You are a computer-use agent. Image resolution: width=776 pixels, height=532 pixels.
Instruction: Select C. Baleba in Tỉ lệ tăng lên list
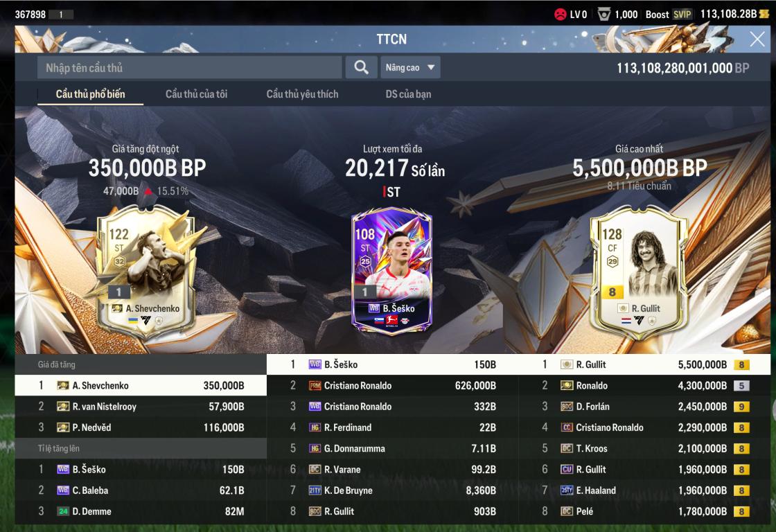pos(141,490)
